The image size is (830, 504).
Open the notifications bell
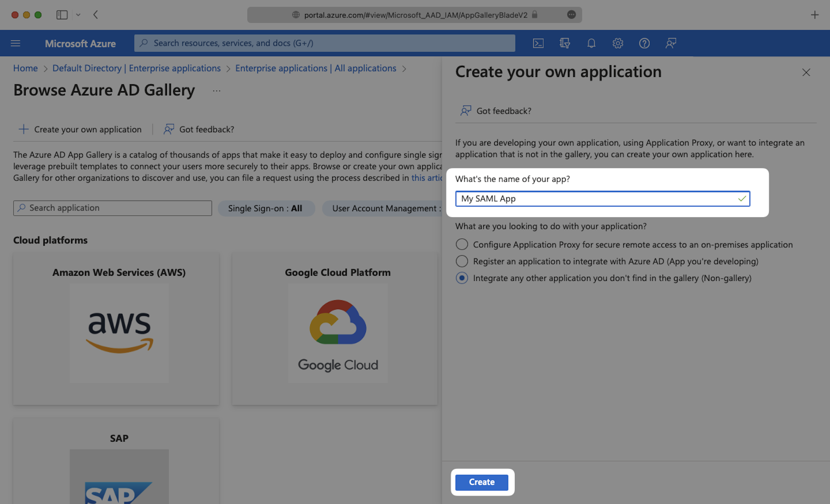point(591,43)
